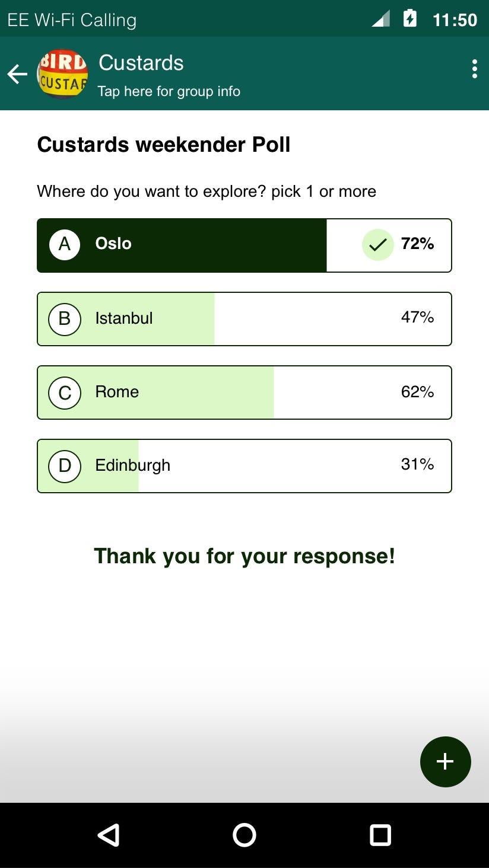Tap the Android back triangle button
Viewport: 489px width, 868px height.
[109, 835]
